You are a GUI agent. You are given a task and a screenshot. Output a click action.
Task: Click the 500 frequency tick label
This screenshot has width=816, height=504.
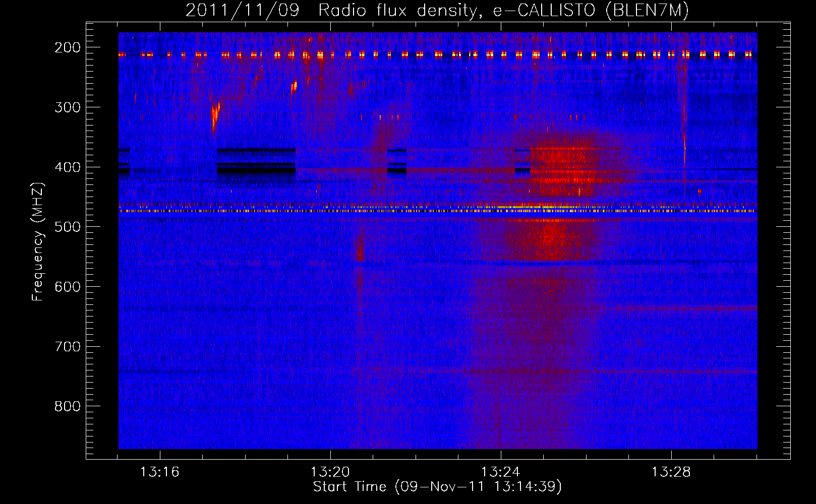coord(68,227)
